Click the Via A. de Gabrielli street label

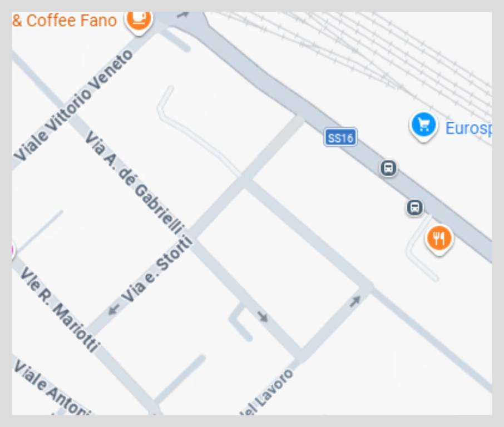tap(135, 182)
